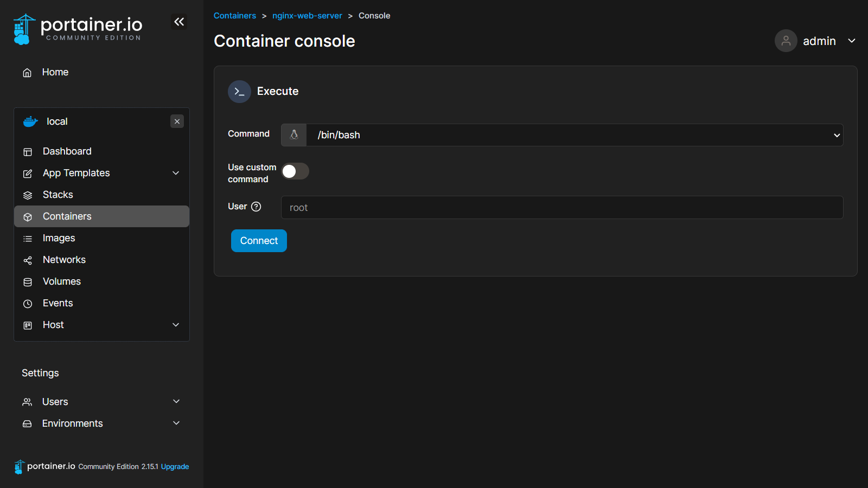Expand the Users settings section
The width and height of the screenshot is (868, 488).
[176, 402]
